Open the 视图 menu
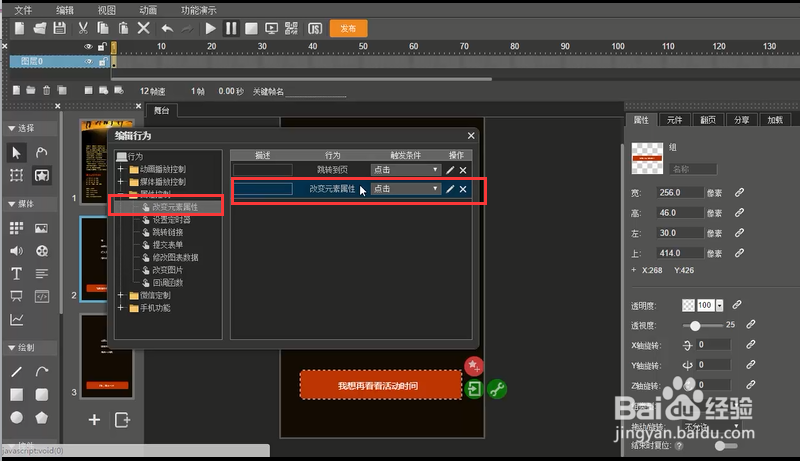This screenshot has width=800, height=461. [107, 10]
